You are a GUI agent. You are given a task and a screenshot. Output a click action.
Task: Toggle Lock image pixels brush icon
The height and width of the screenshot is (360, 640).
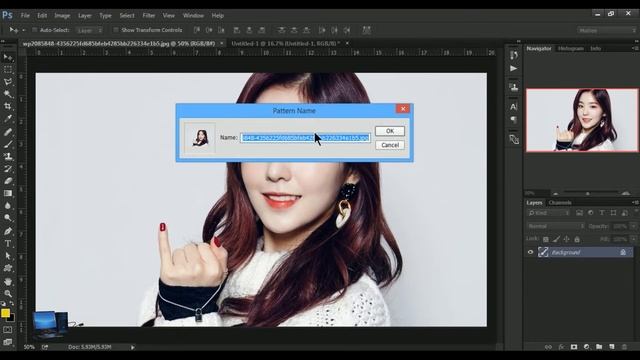556,239
